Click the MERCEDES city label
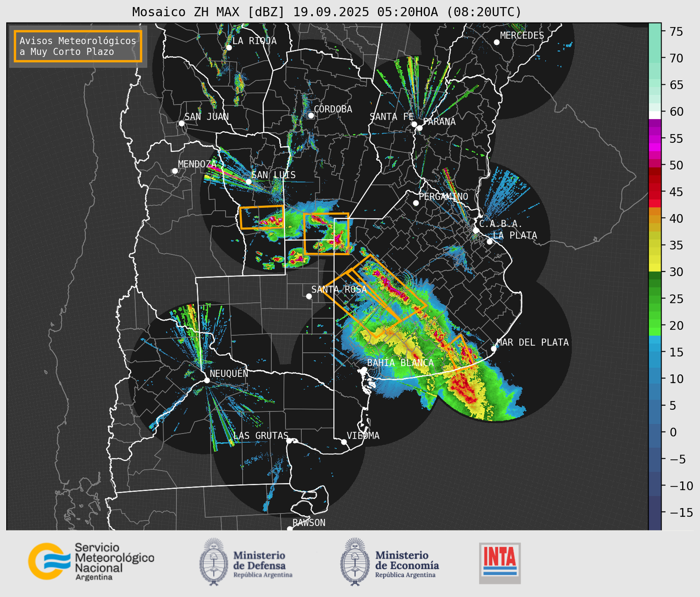The height and width of the screenshot is (597, 700). coord(522,36)
